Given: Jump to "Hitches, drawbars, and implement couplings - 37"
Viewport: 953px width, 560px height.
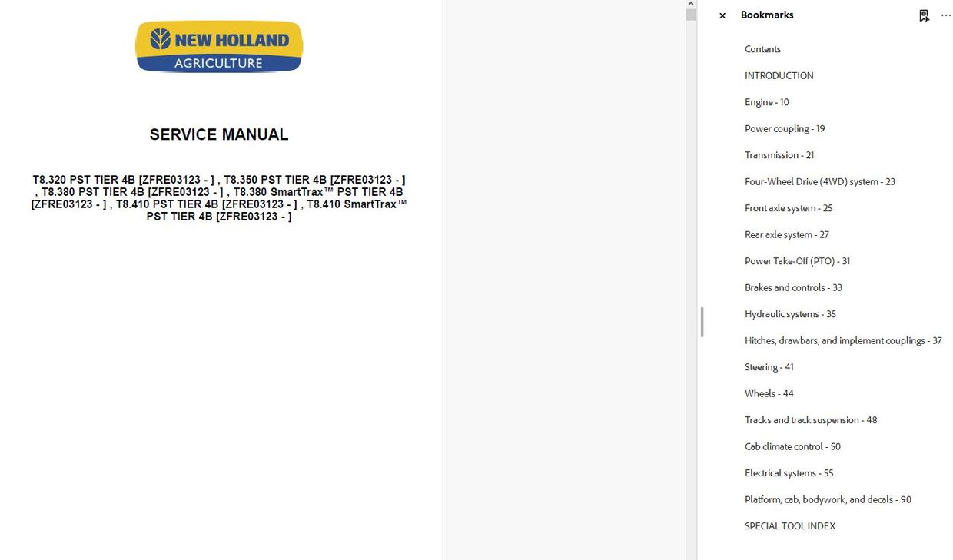Looking at the screenshot, I should [843, 340].
